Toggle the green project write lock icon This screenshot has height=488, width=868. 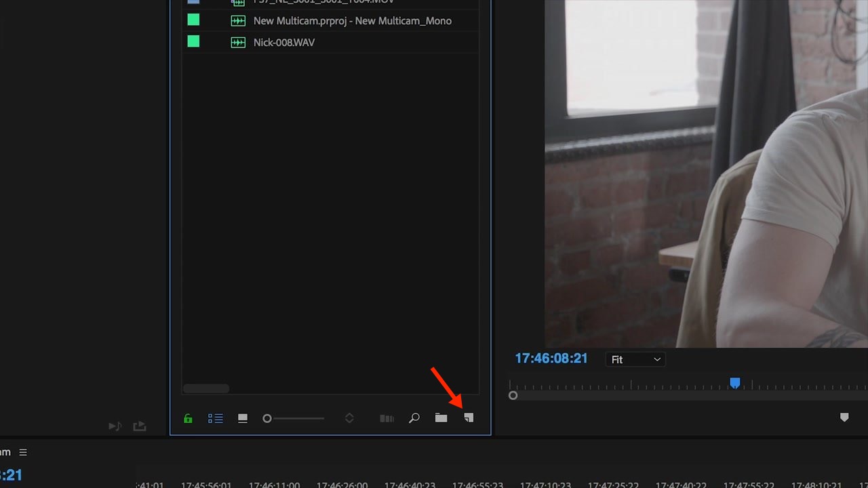[188, 418]
